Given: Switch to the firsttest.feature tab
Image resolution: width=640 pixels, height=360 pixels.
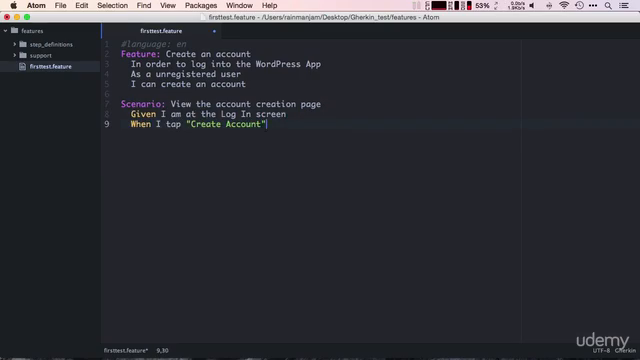Looking at the screenshot, I should [161, 31].
